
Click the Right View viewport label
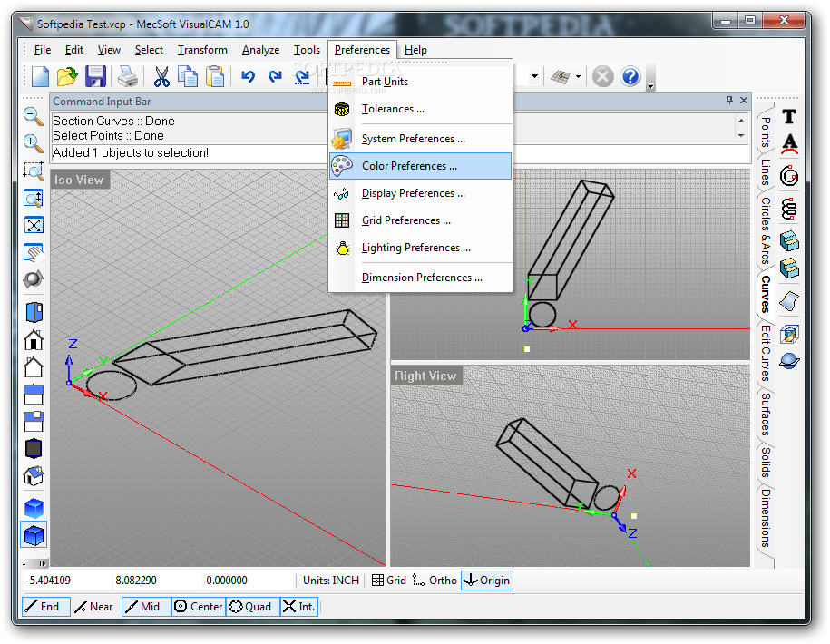tap(425, 376)
